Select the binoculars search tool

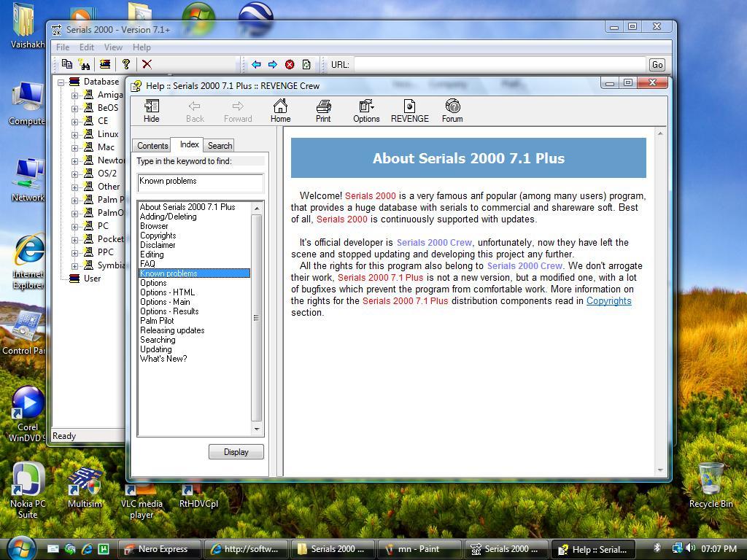(85, 64)
